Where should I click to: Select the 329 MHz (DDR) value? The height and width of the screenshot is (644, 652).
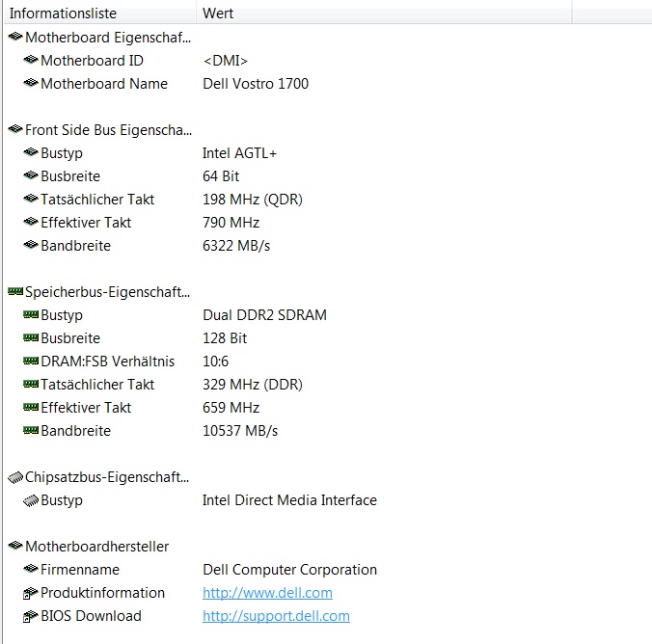[253, 385]
